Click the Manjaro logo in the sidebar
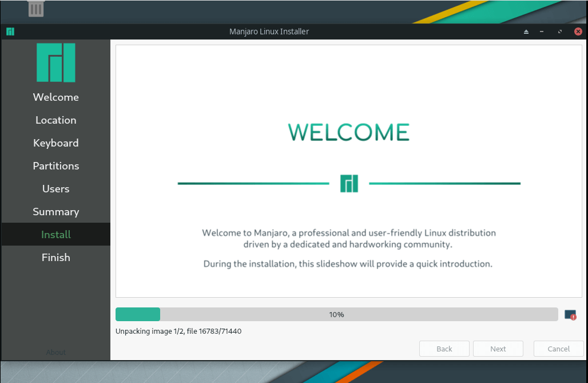The height and width of the screenshot is (383, 588). click(56, 63)
